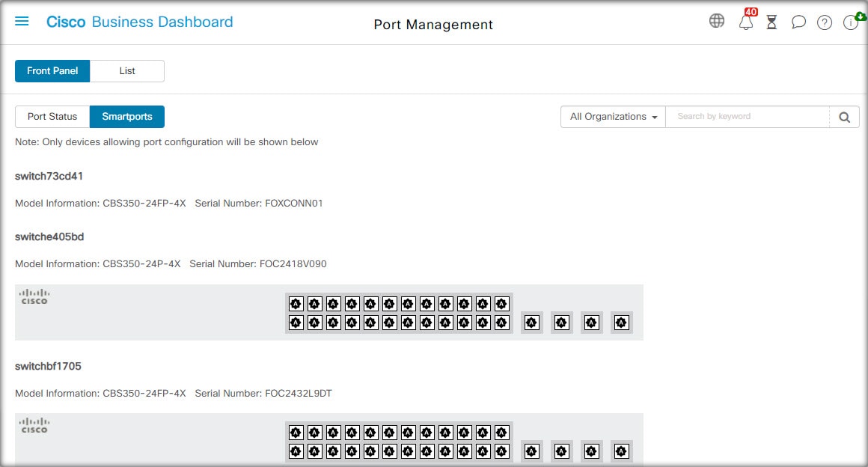The image size is (868, 467).
Task: Focus the Search by keyword field
Action: 748,117
